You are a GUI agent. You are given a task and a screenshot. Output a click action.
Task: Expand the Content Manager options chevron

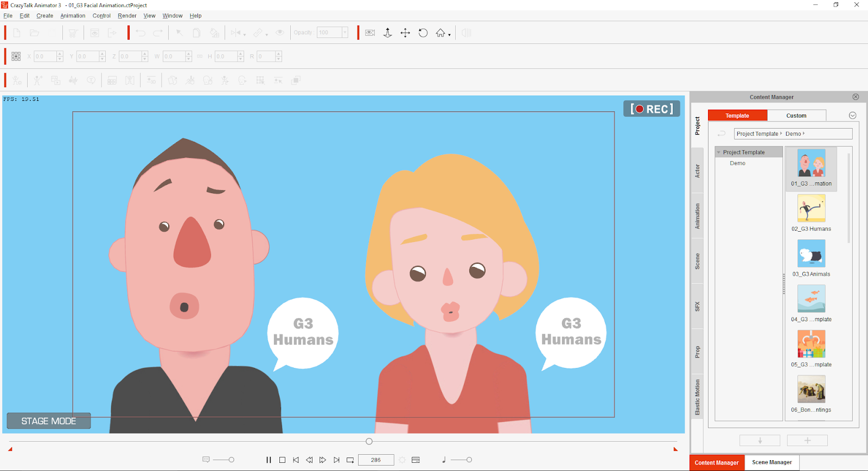[852, 116]
